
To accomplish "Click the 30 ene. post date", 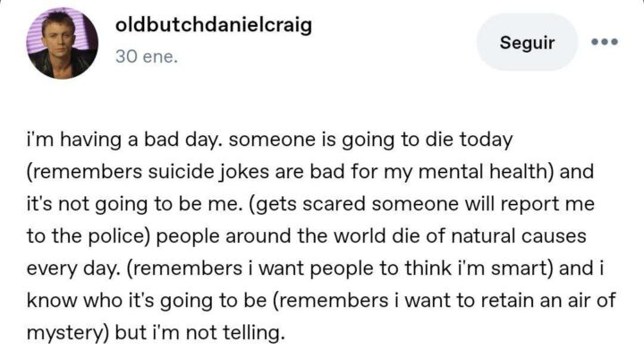I will pyautogui.click(x=147, y=56).
